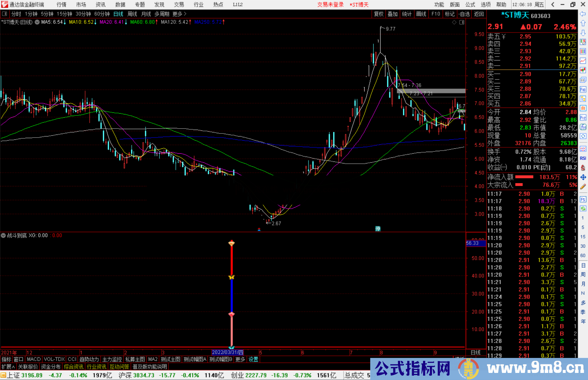Switch to the 周线 period tab

[x=132, y=14]
